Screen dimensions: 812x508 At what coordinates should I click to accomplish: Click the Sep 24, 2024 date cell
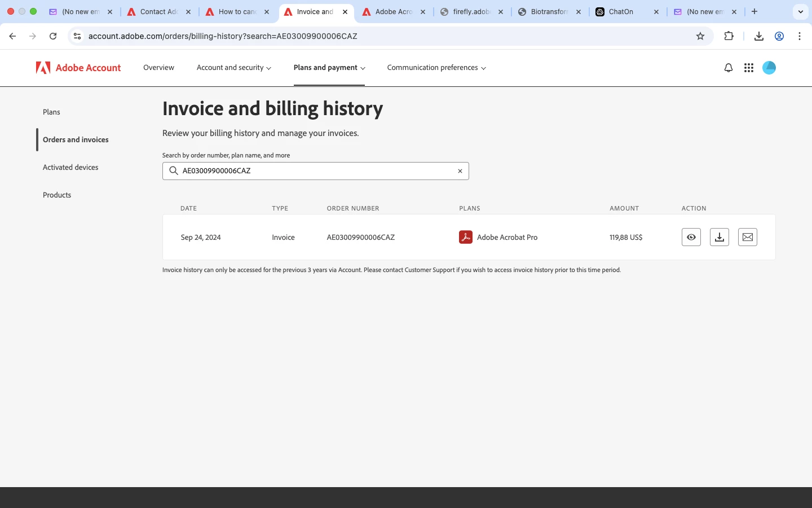(201, 237)
